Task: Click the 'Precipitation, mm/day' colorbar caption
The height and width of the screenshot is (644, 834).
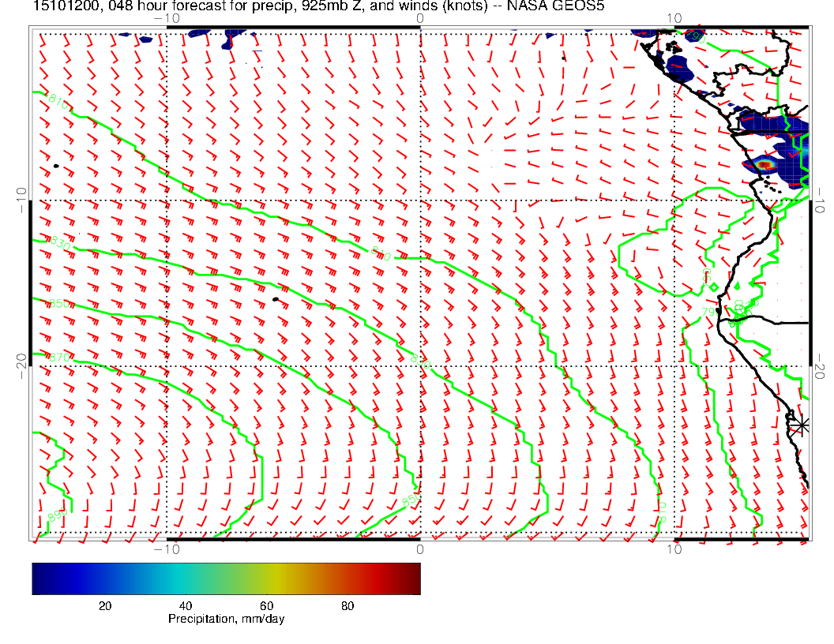Action: tap(226, 620)
